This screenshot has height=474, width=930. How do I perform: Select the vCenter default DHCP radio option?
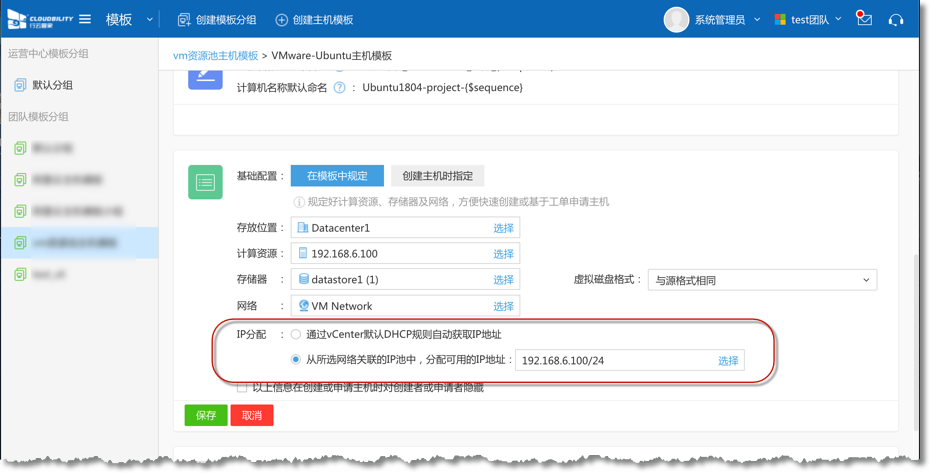click(296, 335)
